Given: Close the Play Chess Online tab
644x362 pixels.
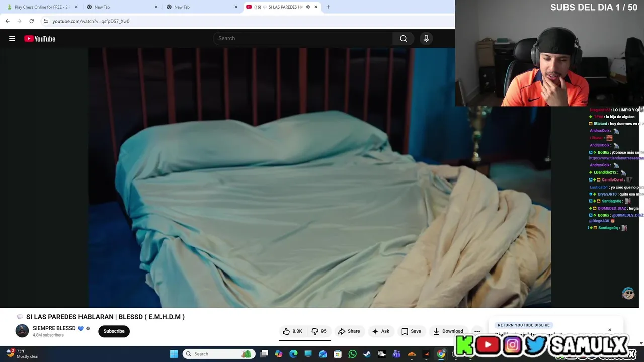Looking at the screenshot, I should (x=76, y=7).
